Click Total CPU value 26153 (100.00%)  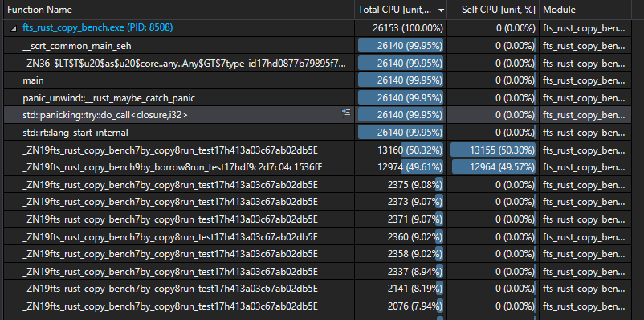(408, 28)
